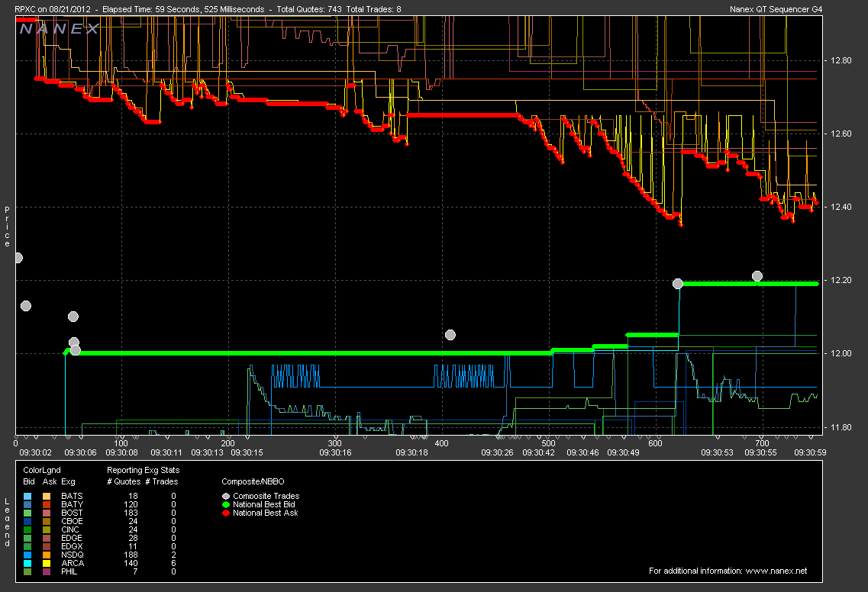Select the trade dot above 09:30:55

(x=757, y=276)
